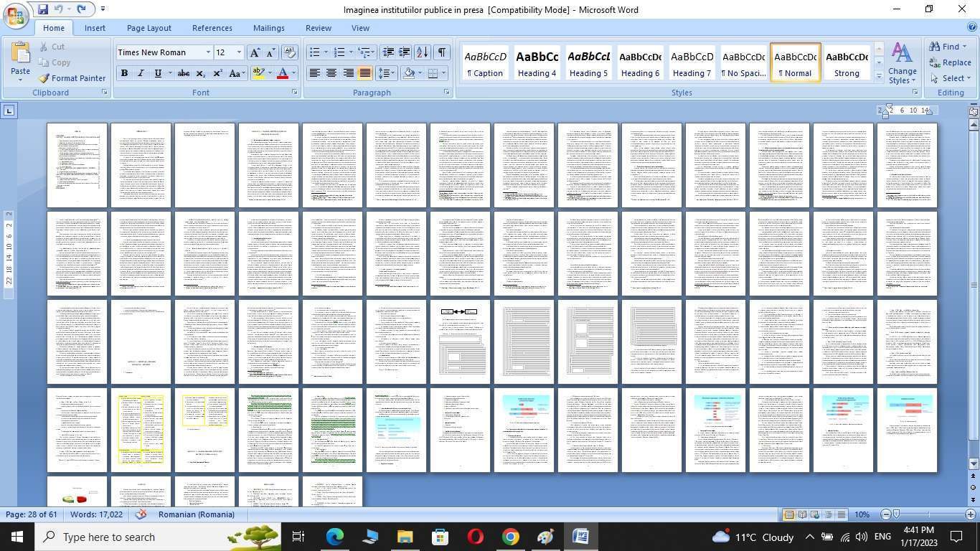Switch to the Page Layout tab
980x551 pixels.
point(149,28)
